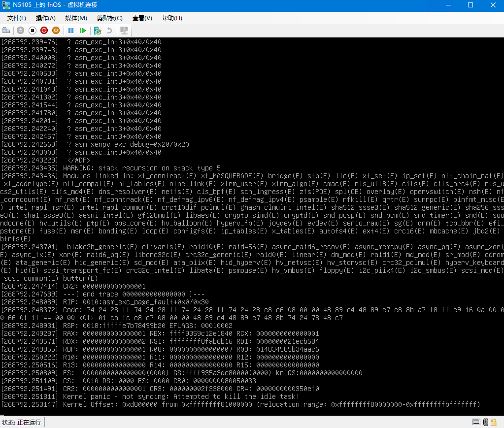
Task: Reset the VM with the green play-bar icon
Action: click(83, 31)
